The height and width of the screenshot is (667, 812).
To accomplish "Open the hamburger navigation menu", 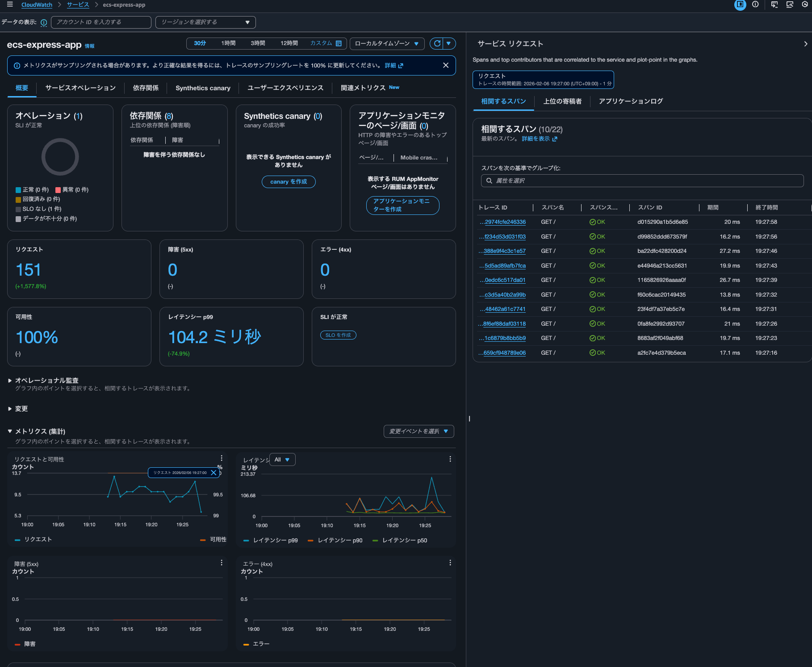I will click(x=10, y=4).
